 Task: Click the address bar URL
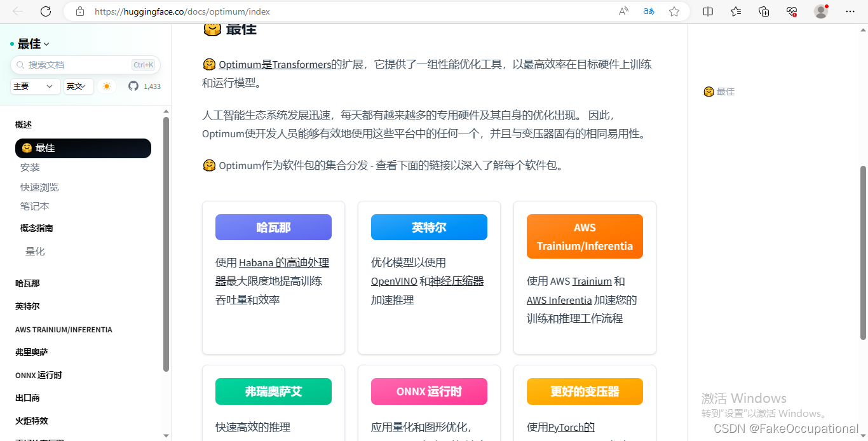pyautogui.click(x=182, y=11)
